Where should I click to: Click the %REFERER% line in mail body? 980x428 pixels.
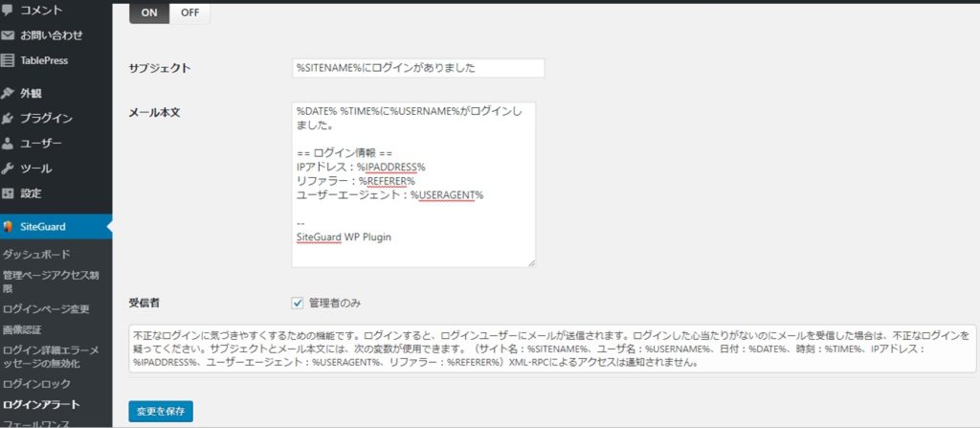click(356, 181)
